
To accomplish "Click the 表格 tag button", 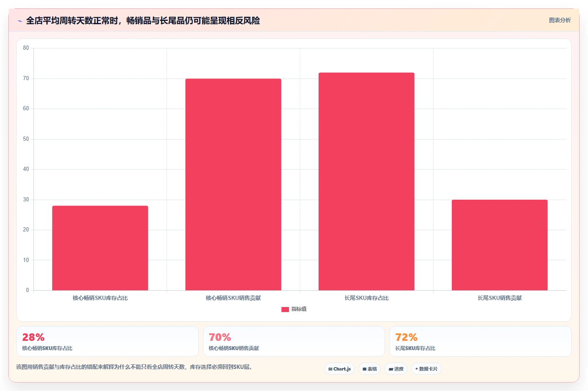I will (370, 369).
